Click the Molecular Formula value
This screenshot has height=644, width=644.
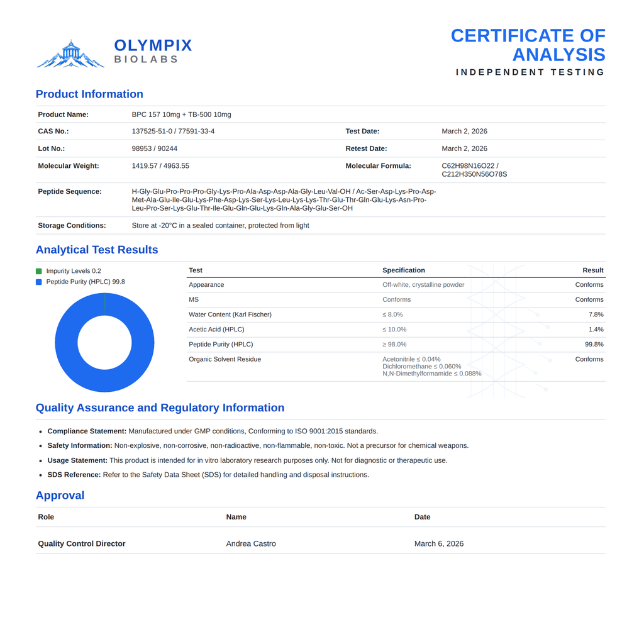tap(474, 170)
